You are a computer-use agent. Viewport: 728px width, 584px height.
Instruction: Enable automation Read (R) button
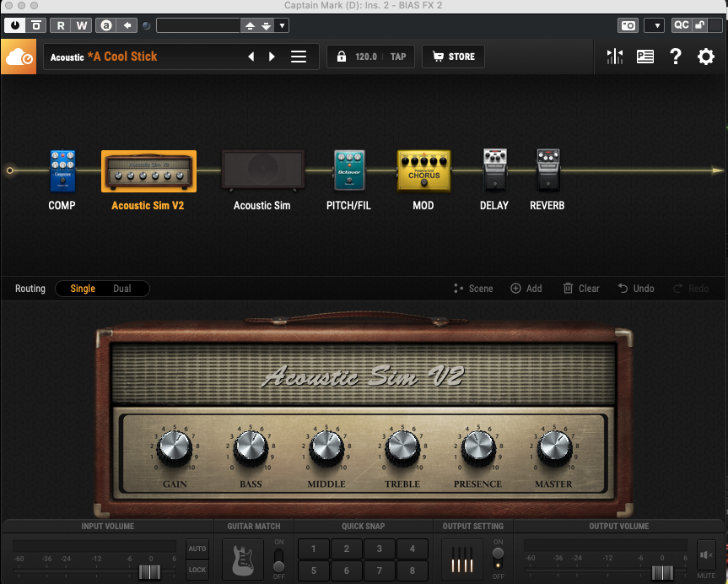61,25
